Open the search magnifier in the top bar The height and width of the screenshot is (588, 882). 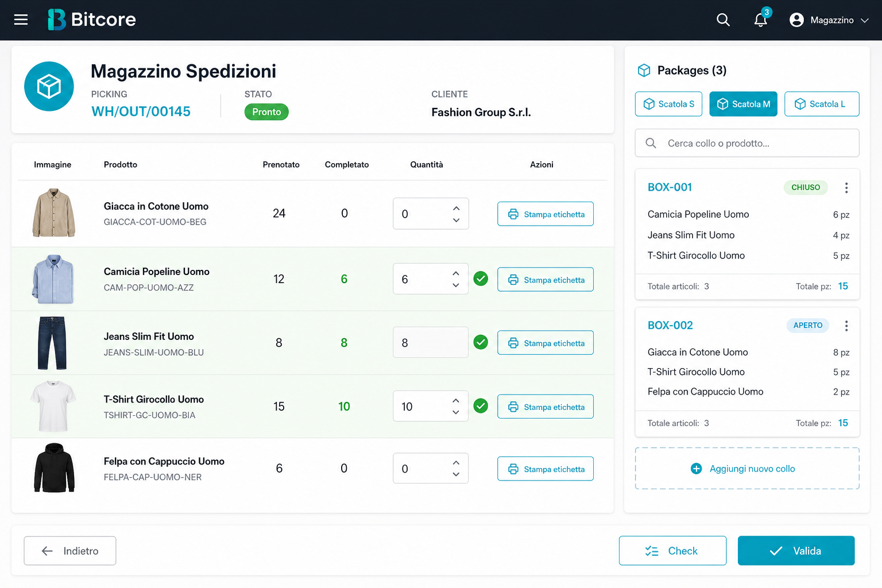tap(723, 20)
